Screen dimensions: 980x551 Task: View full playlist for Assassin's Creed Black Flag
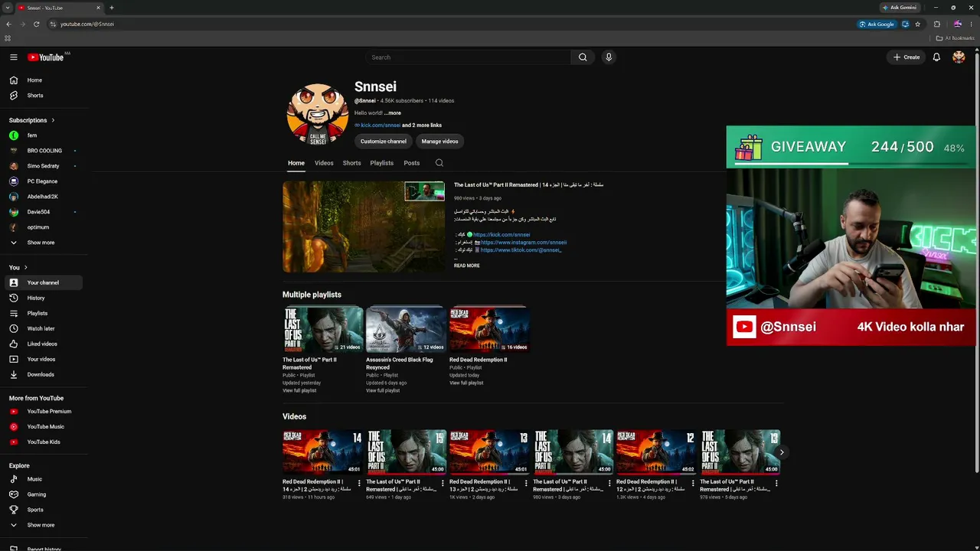click(x=383, y=391)
